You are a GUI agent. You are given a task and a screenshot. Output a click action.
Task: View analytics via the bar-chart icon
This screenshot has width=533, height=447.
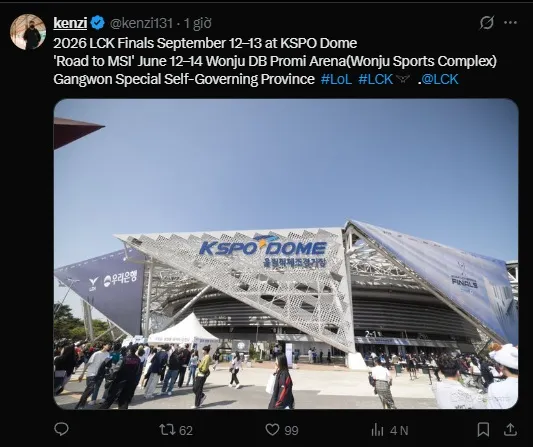coord(377,430)
